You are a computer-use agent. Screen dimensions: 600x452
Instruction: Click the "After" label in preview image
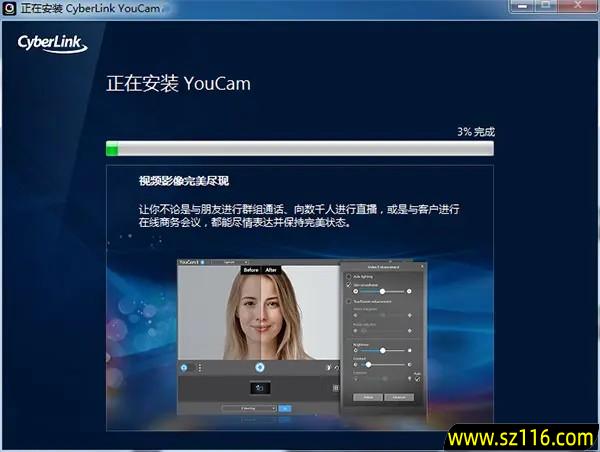pyautogui.click(x=271, y=270)
